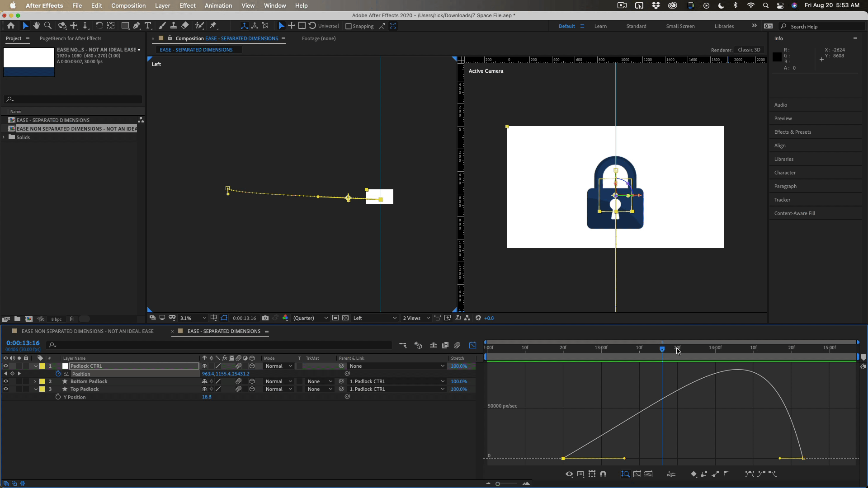Click the yellow label swatch of Top Padlock
This screenshot has height=488, width=868.
pos(42,389)
